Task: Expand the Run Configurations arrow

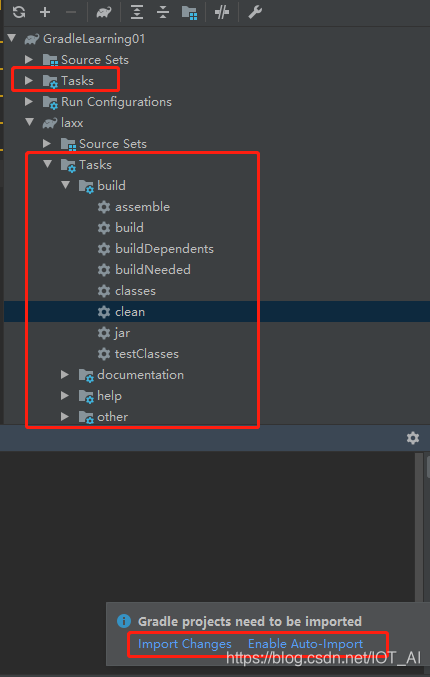Action: (29, 101)
